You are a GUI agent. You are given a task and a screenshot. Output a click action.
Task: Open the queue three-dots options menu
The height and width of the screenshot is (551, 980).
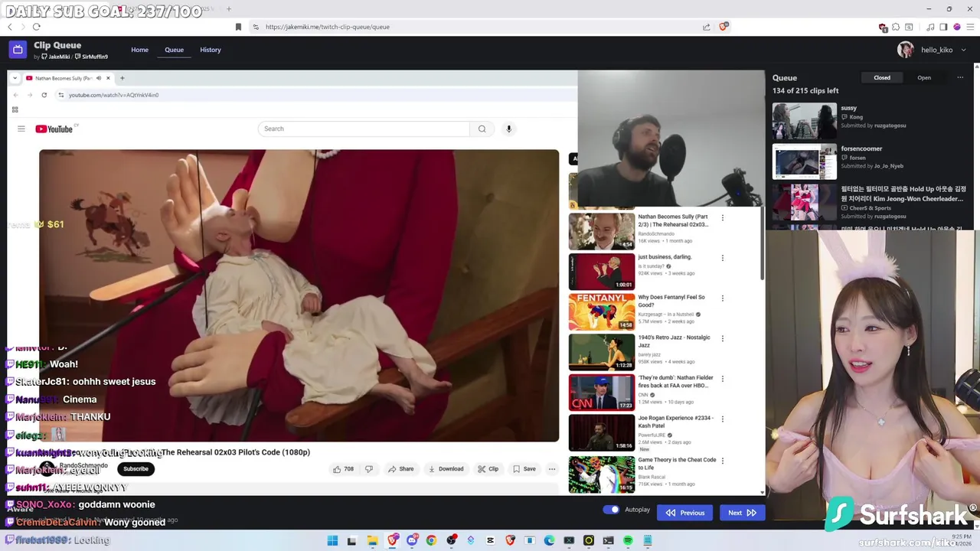point(960,77)
